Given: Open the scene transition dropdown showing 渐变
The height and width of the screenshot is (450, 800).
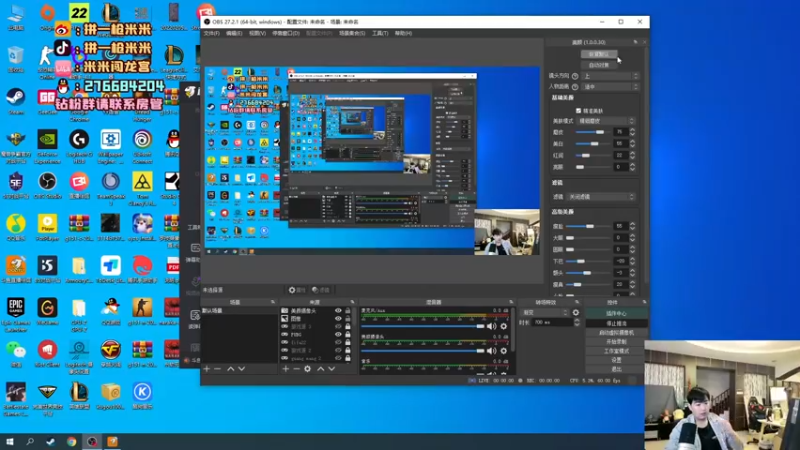Looking at the screenshot, I should [x=545, y=312].
